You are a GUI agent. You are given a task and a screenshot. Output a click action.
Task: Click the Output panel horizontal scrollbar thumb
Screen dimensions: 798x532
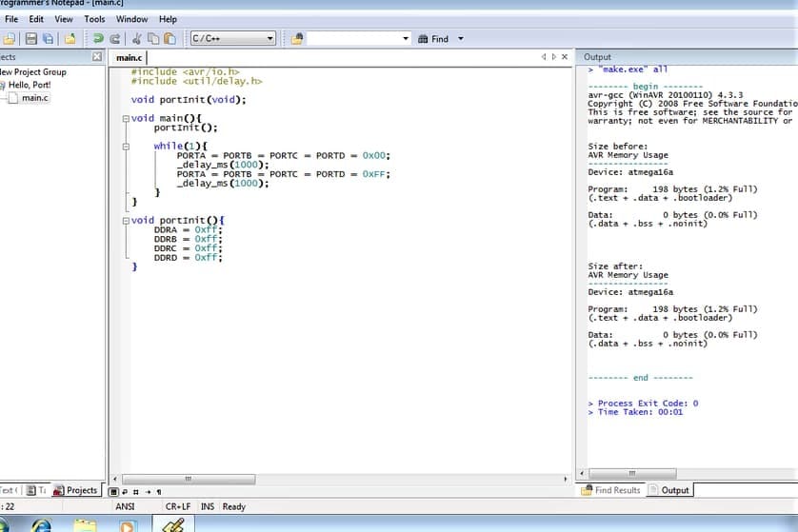point(632,474)
